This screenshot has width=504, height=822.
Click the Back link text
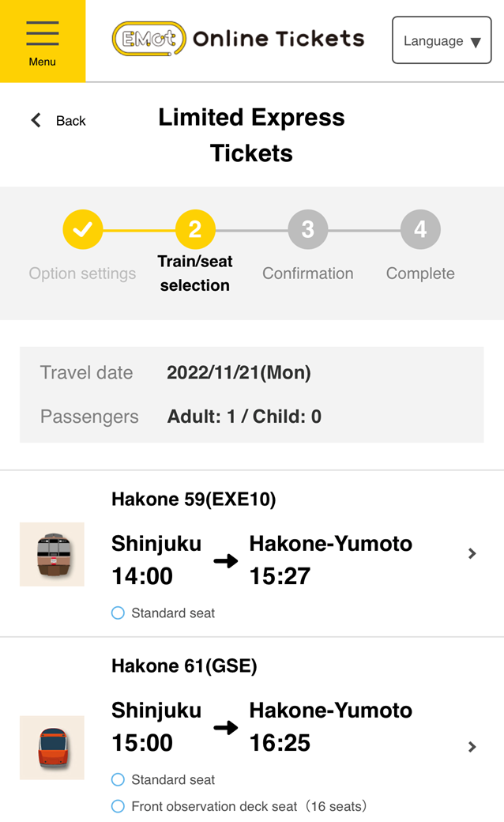click(70, 121)
